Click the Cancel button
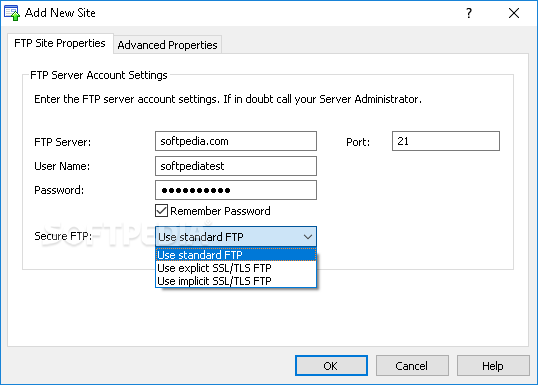Screen dimensions: 538x385 pos(412,366)
